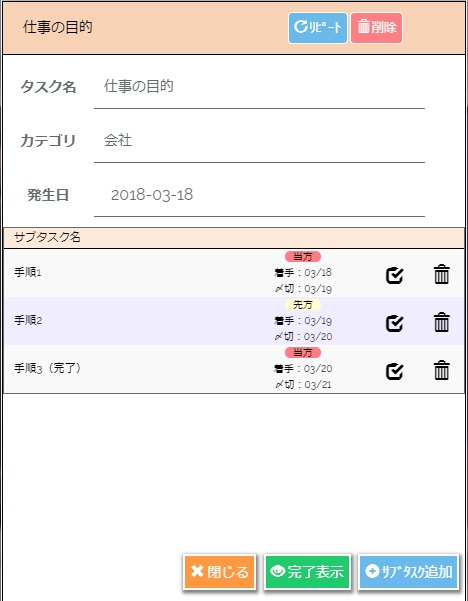Click the red 削除 delete button
468x601 pixels.
tap(376, 28)
